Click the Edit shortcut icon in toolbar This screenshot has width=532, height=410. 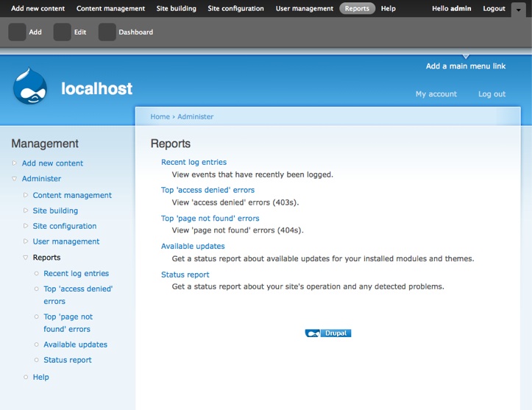coord(63,32)
